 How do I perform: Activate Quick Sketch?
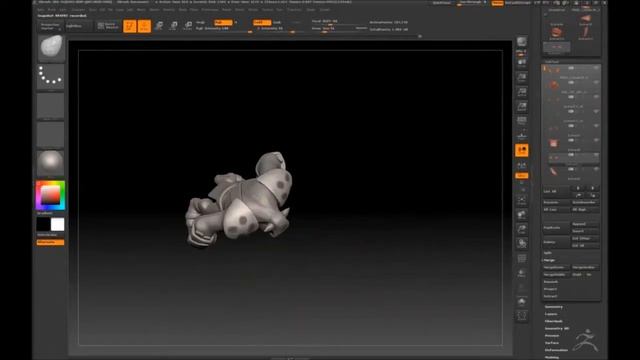pos(107,26)
